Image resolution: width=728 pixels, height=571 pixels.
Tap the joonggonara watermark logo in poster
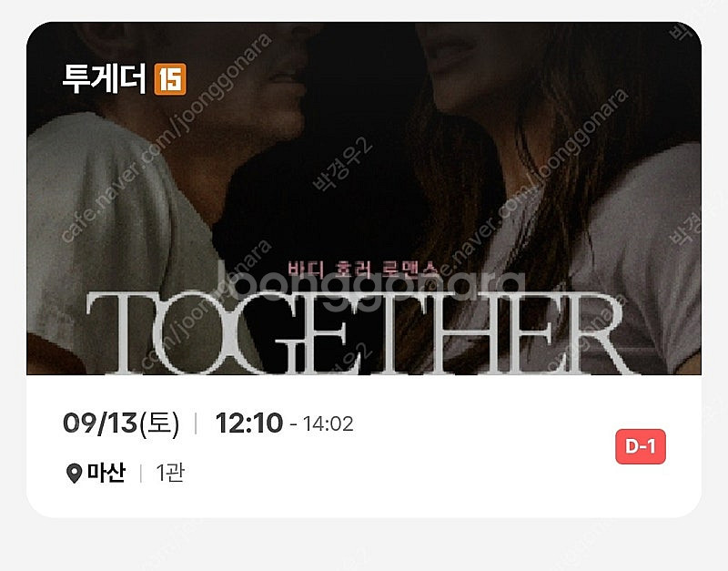(371, 287)
